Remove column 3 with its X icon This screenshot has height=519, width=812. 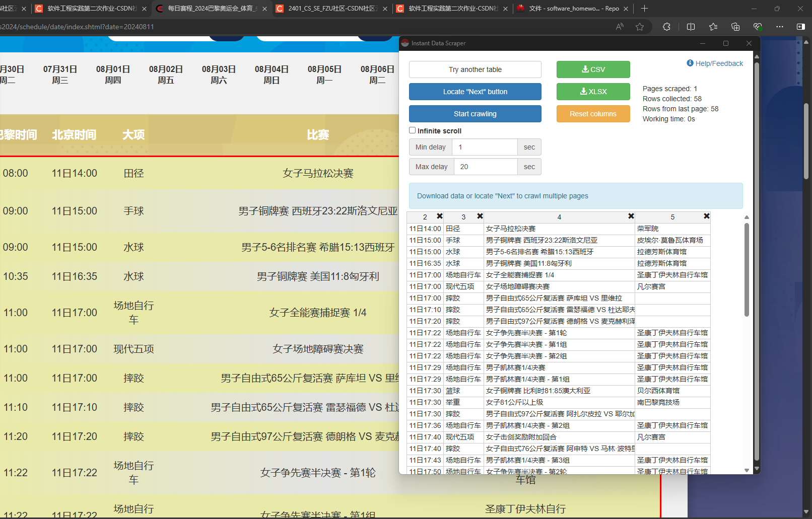coord(480,216)
